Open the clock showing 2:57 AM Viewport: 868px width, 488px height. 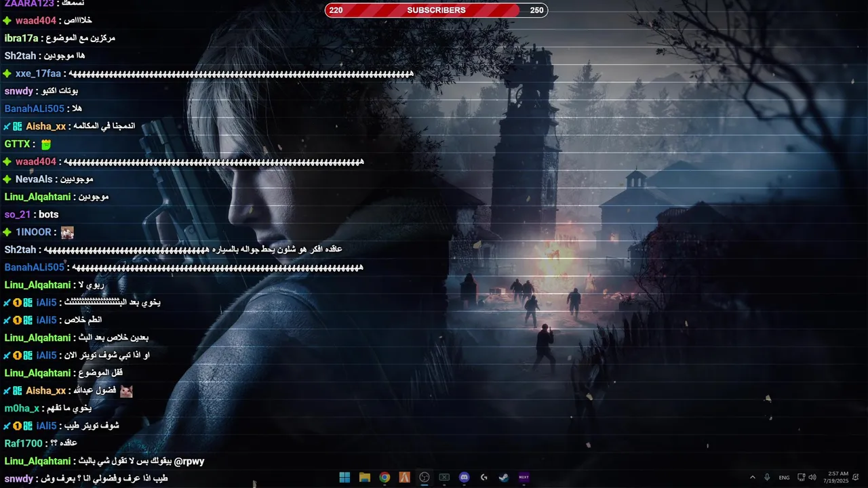[836, 477]
